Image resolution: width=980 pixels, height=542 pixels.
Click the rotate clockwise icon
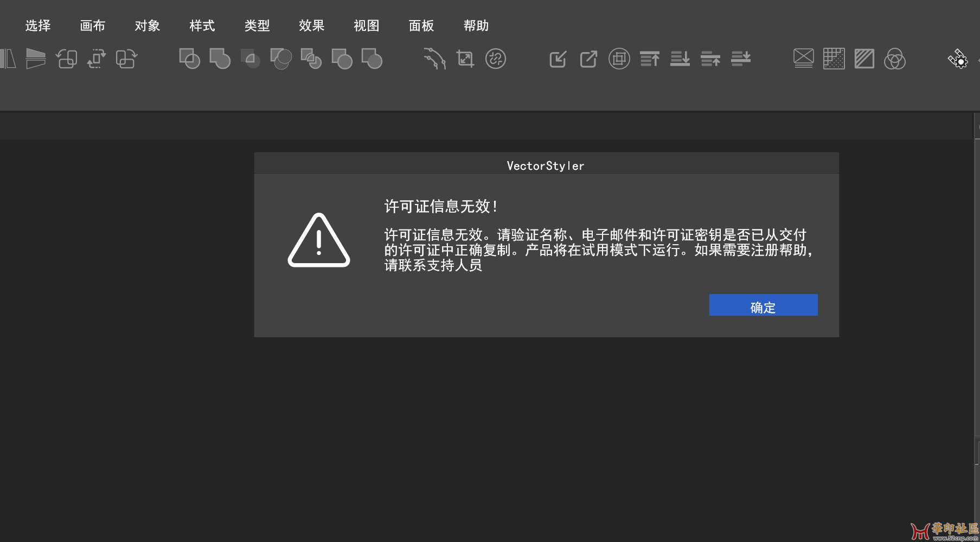tap(127, 59)
